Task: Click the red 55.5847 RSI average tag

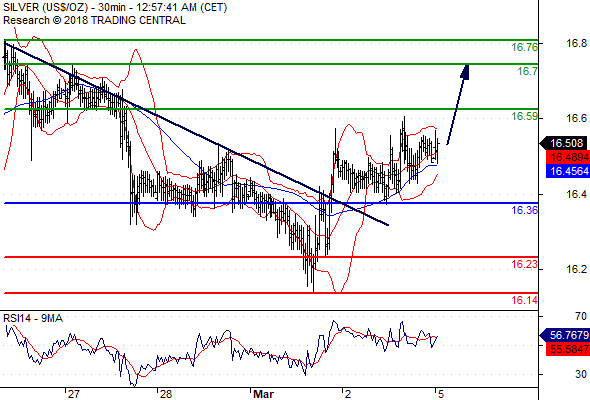Action: [567, 349]
